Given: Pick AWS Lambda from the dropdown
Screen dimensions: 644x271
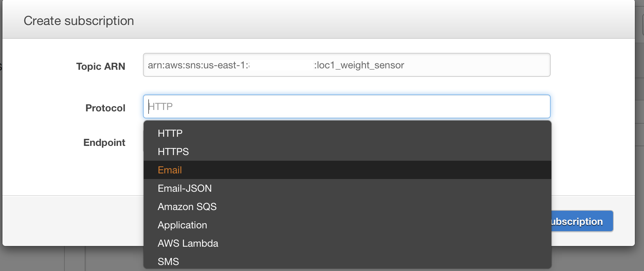Looking at the screenshot, I should click(188, 244).
